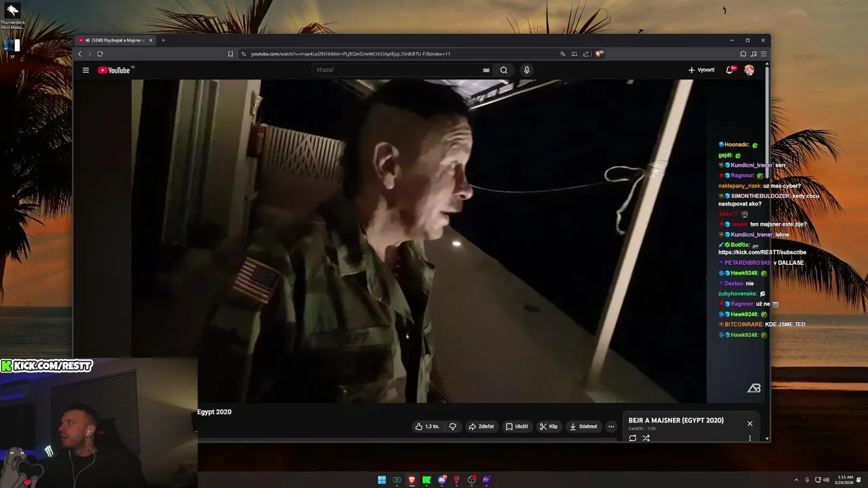Open the on-screen keyboard in search box
868x488 pixels.
point(486,70)
